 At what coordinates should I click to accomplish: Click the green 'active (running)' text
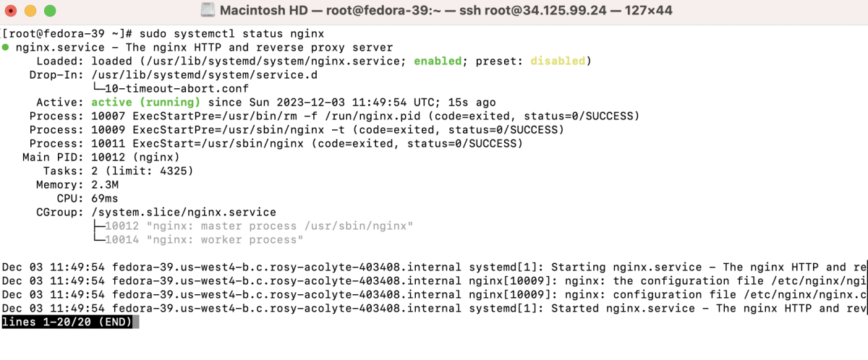(x=145, y=103)
